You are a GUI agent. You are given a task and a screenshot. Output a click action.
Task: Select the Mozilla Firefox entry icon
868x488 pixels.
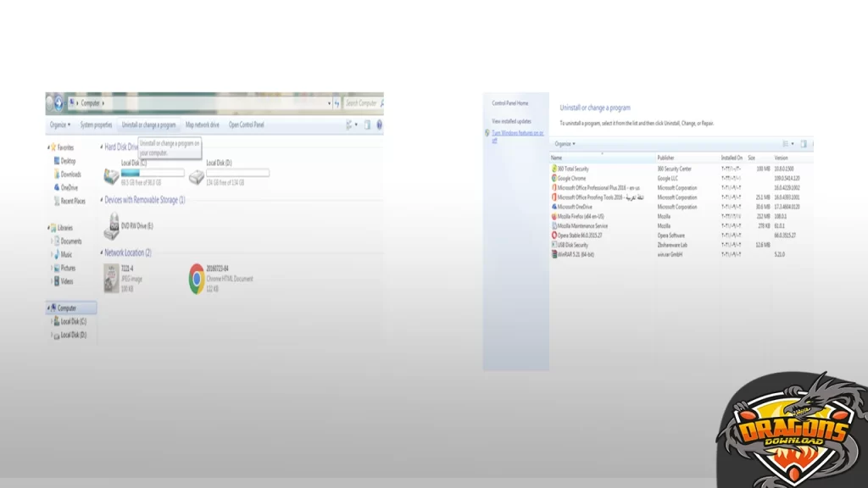(554, 217)
